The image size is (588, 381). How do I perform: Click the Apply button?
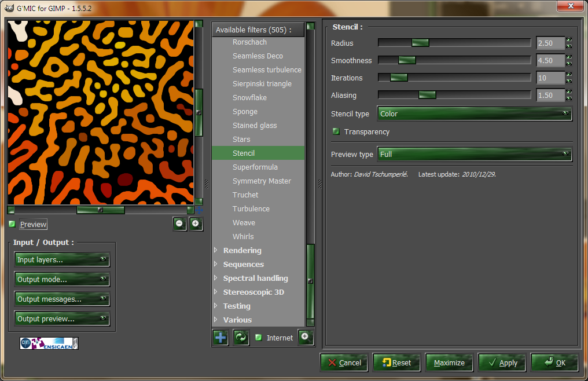pos(502,362)
